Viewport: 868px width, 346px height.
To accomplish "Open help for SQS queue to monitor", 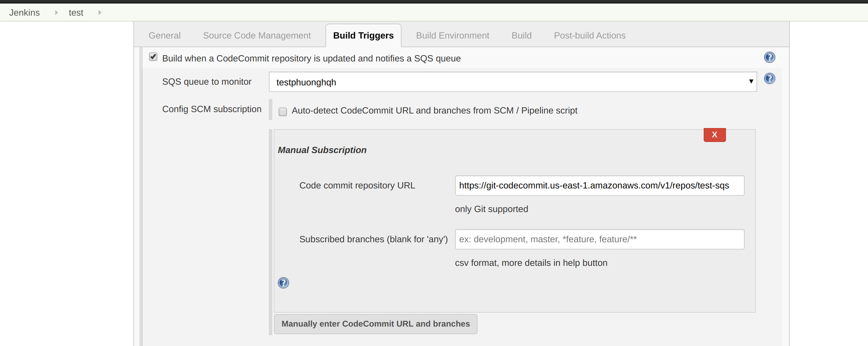I will pyautogui.click(x=769, y=78).
